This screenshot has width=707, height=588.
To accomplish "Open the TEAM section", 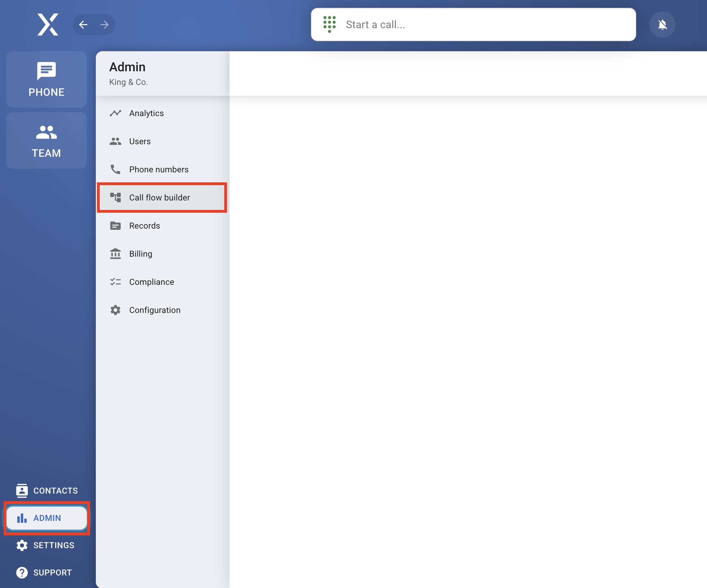I will coord(47,141).
